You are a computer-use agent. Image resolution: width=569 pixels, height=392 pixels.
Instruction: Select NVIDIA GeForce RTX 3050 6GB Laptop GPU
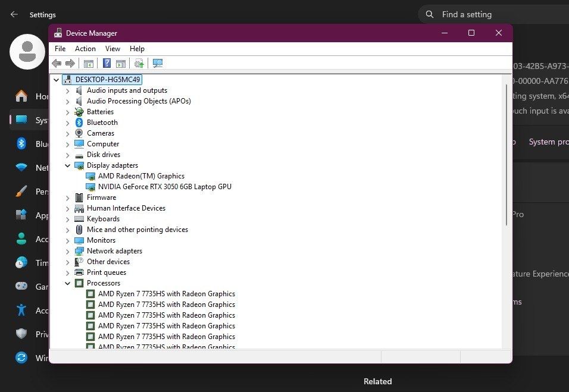pyautogui.click(x=165, y=187)
